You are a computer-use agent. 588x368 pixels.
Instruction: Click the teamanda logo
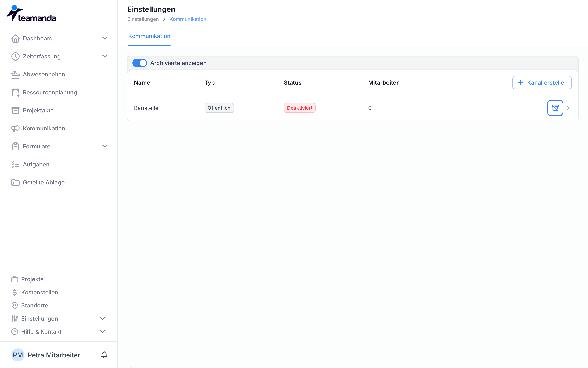click(31, 13)
